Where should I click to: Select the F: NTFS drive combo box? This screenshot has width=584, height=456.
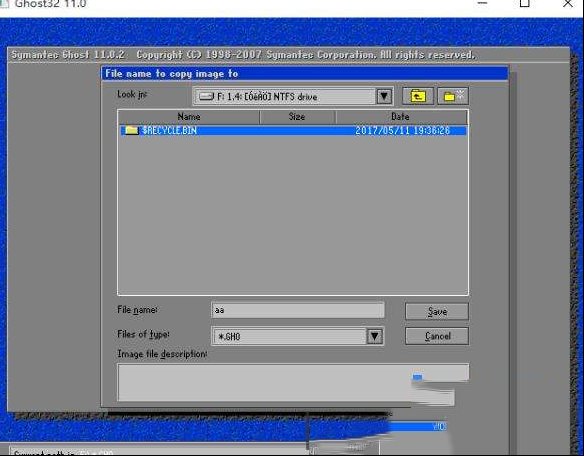pos(293,96)
